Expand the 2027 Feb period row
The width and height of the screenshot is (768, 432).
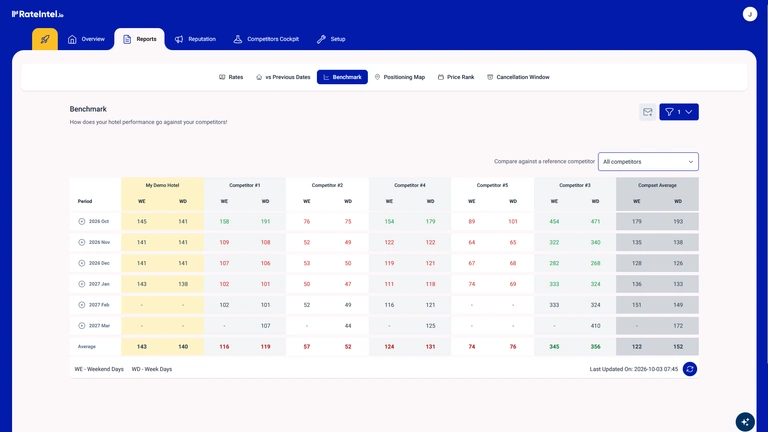point(82,305)
